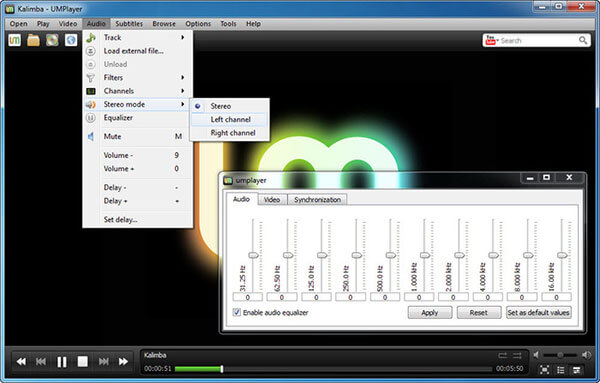Viewport: 600px width, 383px height.
Task: Expand the Track submenu
Action: [x=137, y=37]
